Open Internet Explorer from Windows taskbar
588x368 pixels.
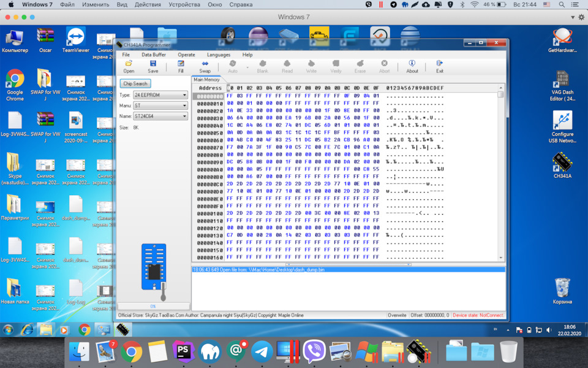point(27,330)
